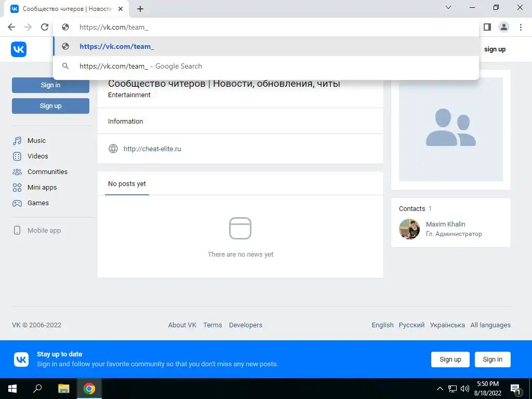
Task: Click the Music note icon in the sidebar
Action: (x=17, y=141)
